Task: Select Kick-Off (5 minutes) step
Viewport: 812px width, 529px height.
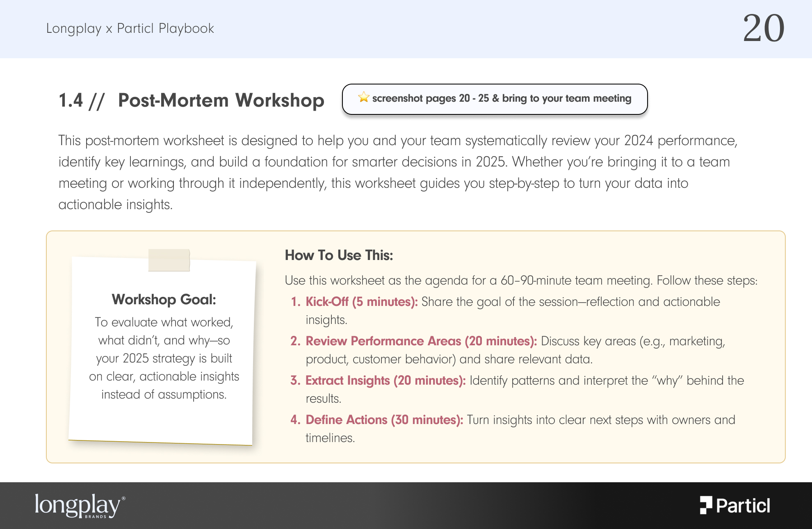Action: (505, 310)
